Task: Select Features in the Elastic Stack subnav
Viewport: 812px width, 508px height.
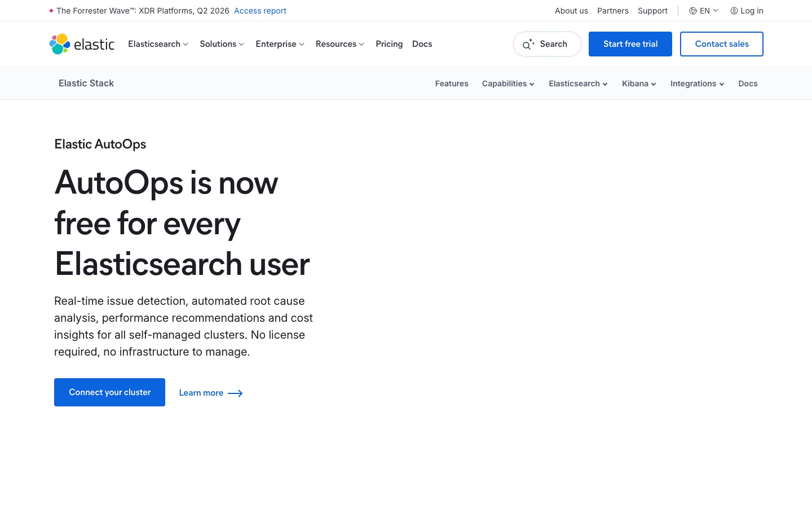Action: [x=452, y=84]
